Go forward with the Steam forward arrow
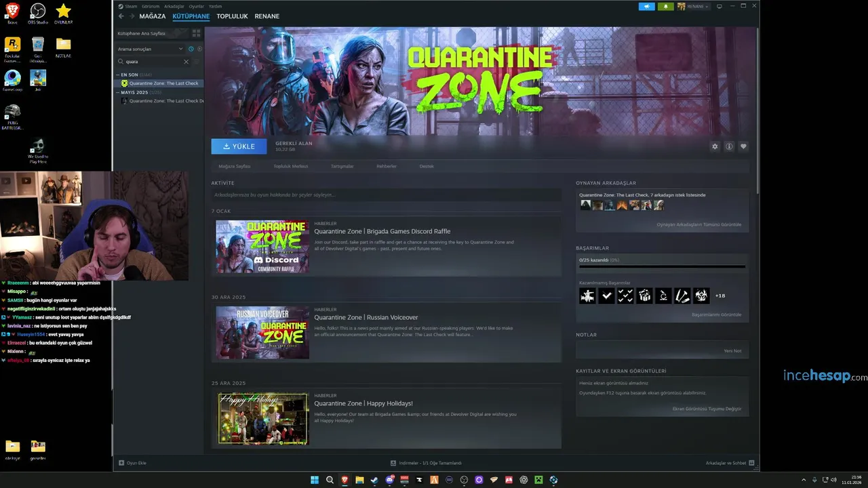Viewport: 868px width, 488px height. tap(131, 16)
